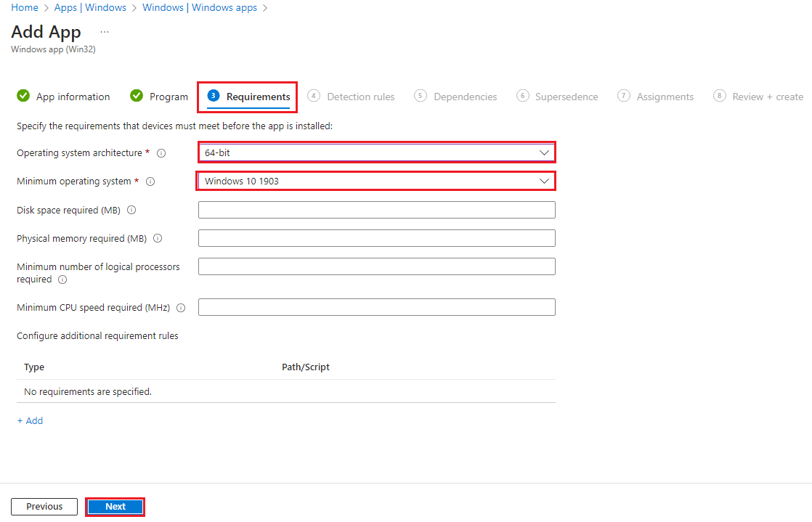Viewport: 812px width, 522px height.
Task: Open the Home breadcrumb link
Action: pyautogui.click(x=25, y=7)
